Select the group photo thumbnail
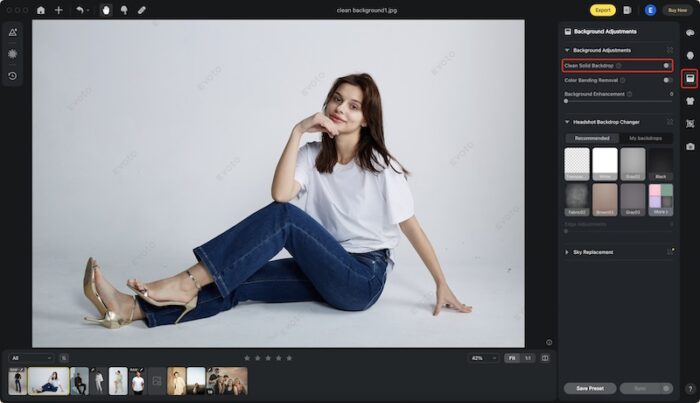Image resolution: width=700 pixels, height=403 pixels. click(x=227, y=381)
